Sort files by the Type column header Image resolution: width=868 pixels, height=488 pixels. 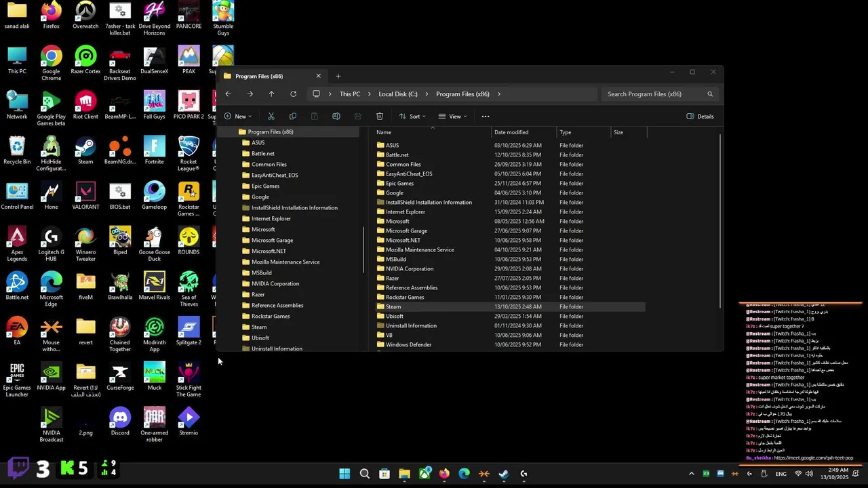[583, 132]
